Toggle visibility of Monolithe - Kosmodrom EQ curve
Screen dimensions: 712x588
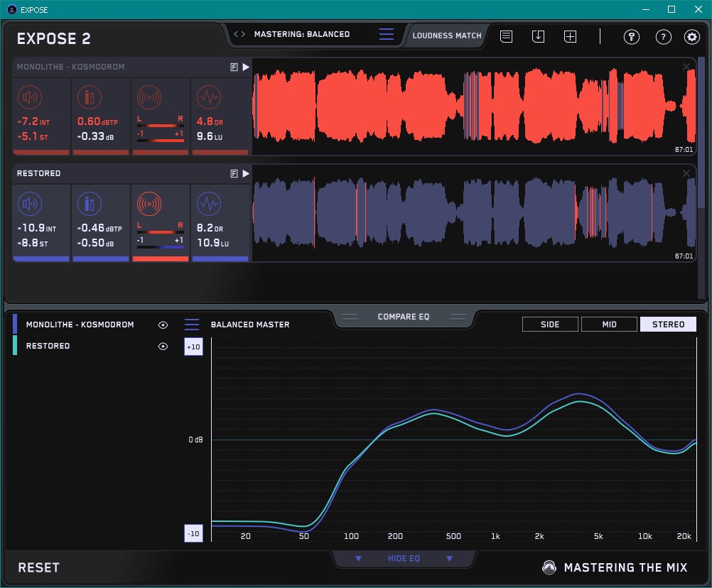pyautogui.click(x=163, y=325)
